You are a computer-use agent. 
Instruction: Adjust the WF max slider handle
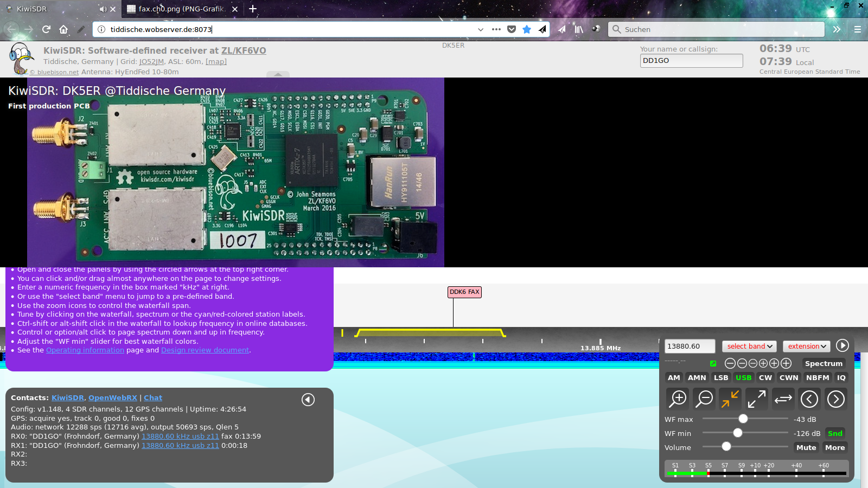pos(743,419)
